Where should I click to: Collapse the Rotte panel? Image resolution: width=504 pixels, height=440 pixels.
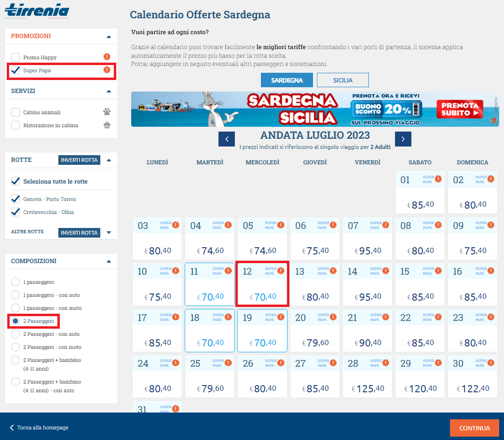(109, 160)
